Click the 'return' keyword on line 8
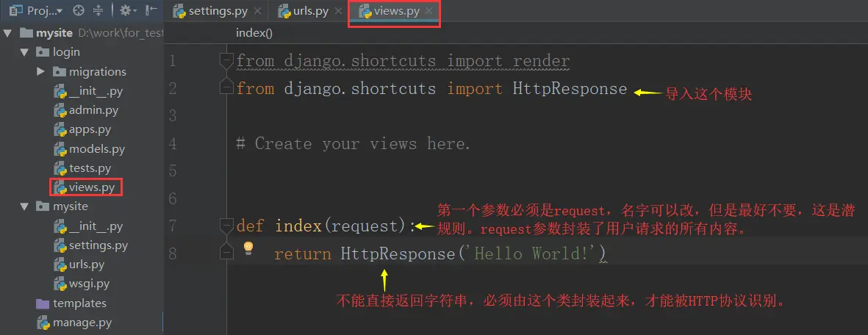The image size is (868, 335). [302, 254]
